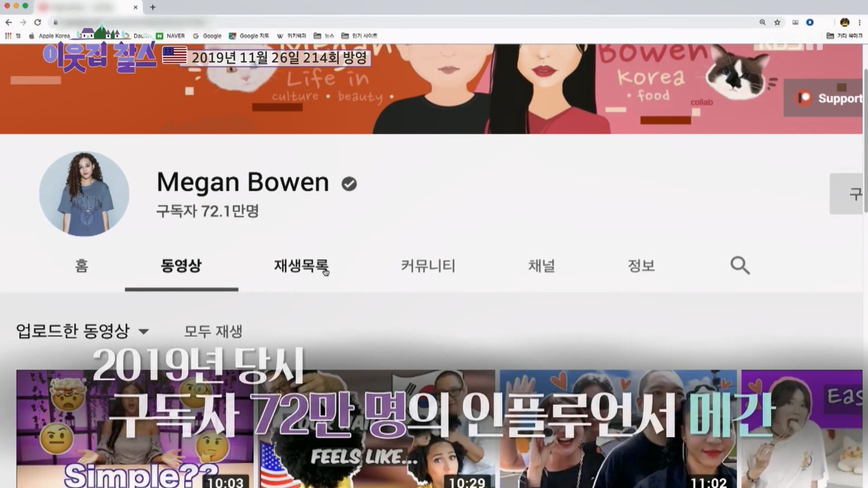The height and width of the screenshot is (488, 868).
Task: Bookmark this page via the star icon
Action: (778, 22)
